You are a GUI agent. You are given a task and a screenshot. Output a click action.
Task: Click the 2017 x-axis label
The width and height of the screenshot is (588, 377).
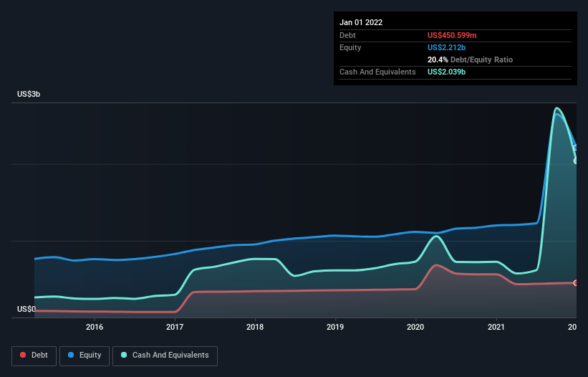(x=175, y=327)
